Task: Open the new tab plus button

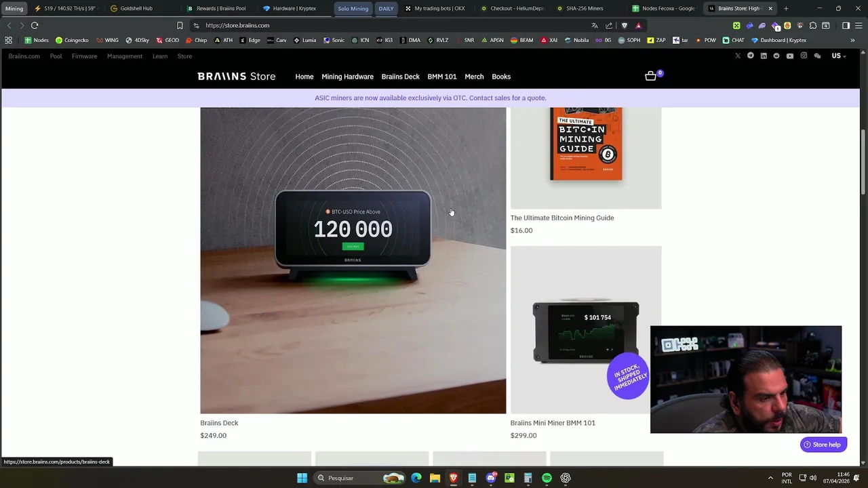Action: (x=786, y=8)
